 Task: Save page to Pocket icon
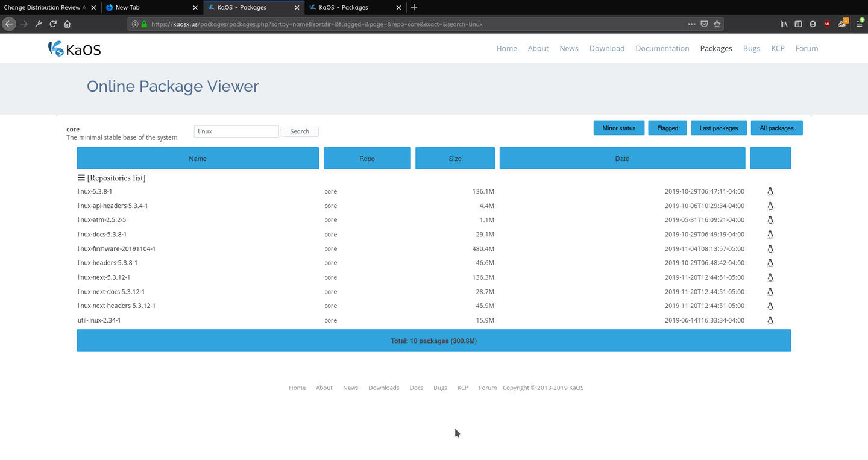(704, 24)
